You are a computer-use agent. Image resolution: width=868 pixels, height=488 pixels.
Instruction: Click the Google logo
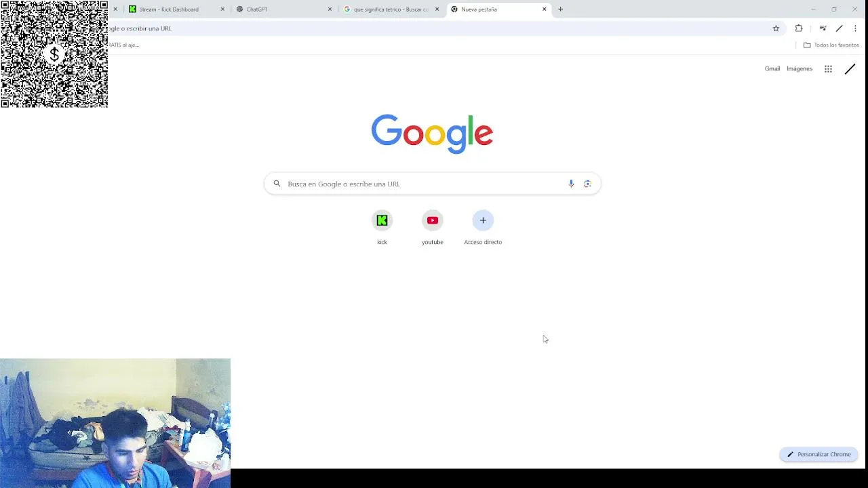(432, 134)
